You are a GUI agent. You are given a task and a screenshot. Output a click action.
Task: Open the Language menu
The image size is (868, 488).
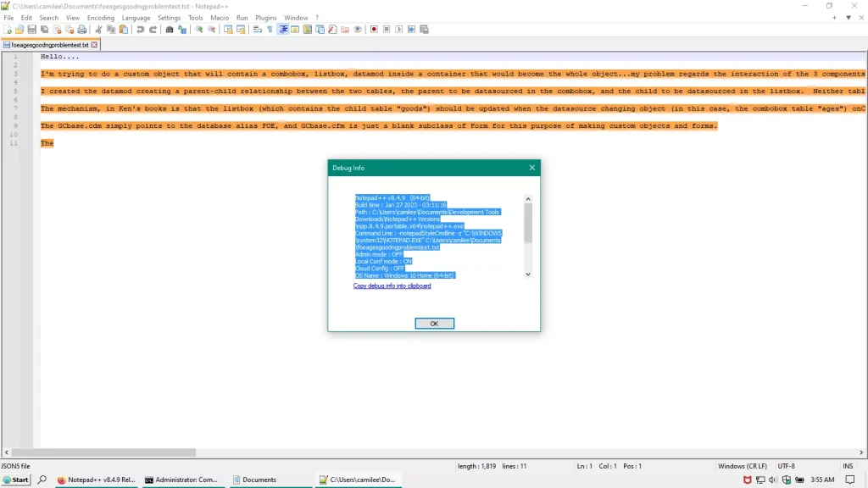tap(136, 17)
